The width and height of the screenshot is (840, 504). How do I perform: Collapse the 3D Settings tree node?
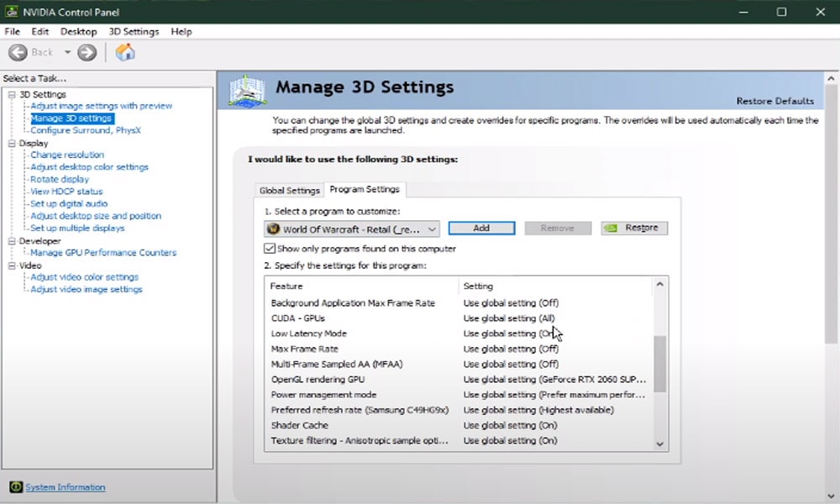[x=12, y=94]
